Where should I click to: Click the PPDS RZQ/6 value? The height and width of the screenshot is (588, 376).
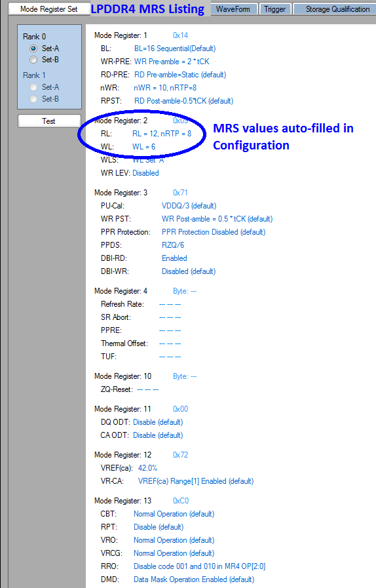(x=173, y=245)
